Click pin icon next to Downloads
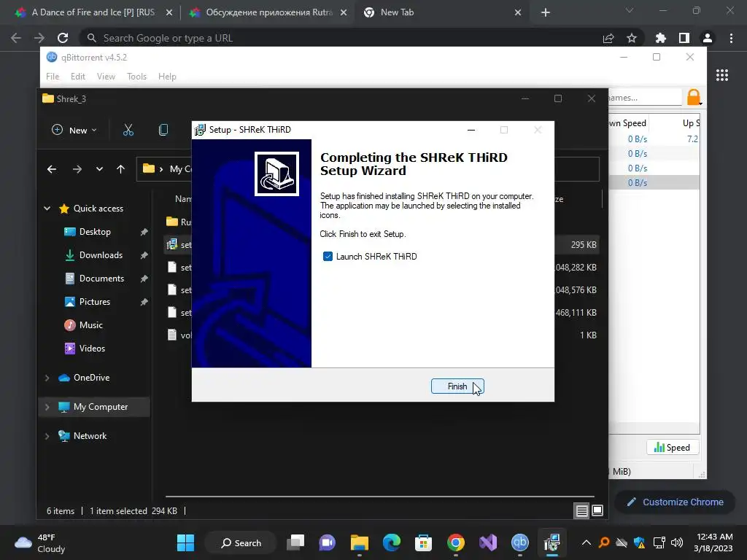Viewport: 747px width, 560px height. click(144, 255)
